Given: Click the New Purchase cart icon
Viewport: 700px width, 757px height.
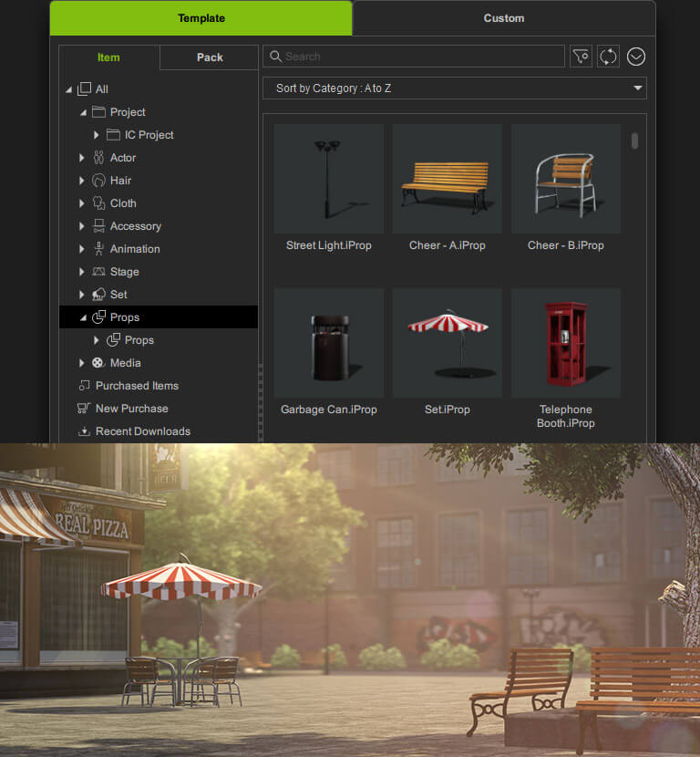Looking at the screenshot, I should click(84, 409).
